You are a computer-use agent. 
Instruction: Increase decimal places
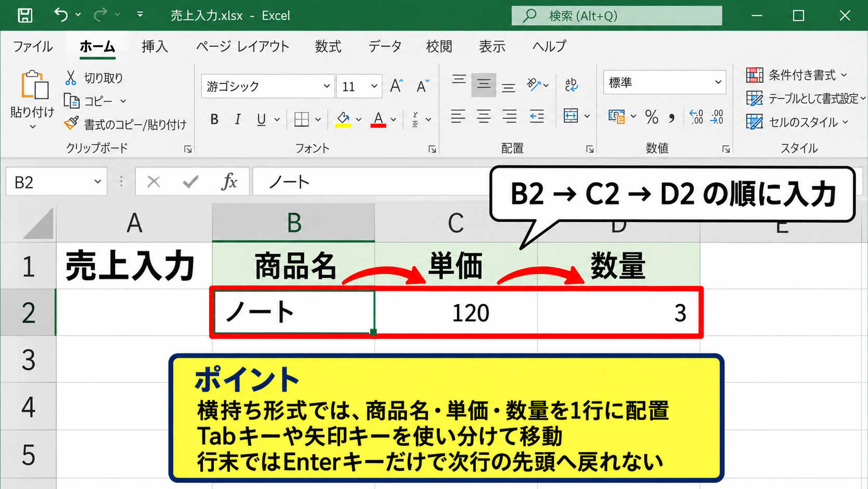coord(696,117)
